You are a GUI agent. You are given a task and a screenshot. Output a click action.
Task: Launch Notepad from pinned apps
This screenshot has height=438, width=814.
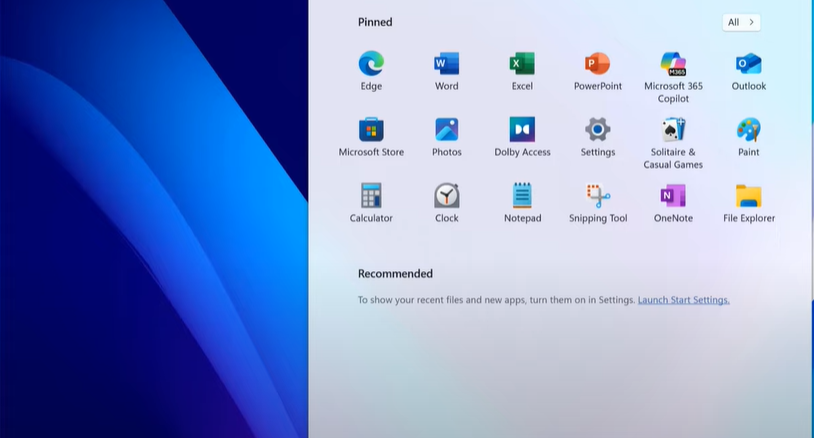tap(522, 196)
